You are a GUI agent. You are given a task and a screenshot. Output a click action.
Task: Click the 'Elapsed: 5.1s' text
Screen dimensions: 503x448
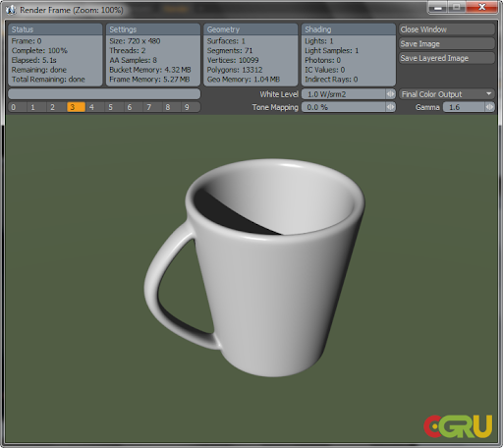pos(34,60)
